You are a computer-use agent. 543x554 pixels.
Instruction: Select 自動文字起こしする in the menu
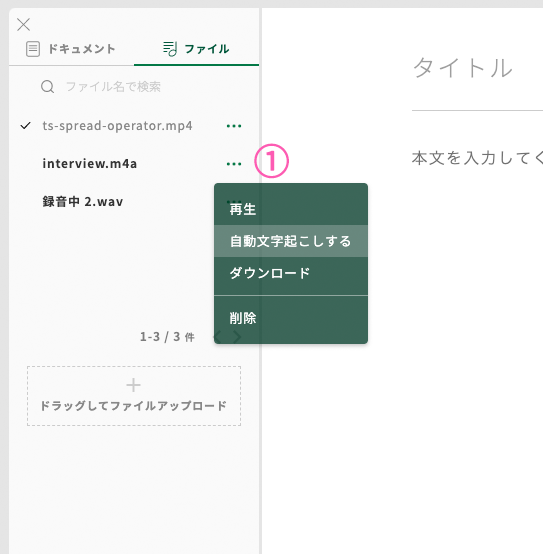[291, 241]
